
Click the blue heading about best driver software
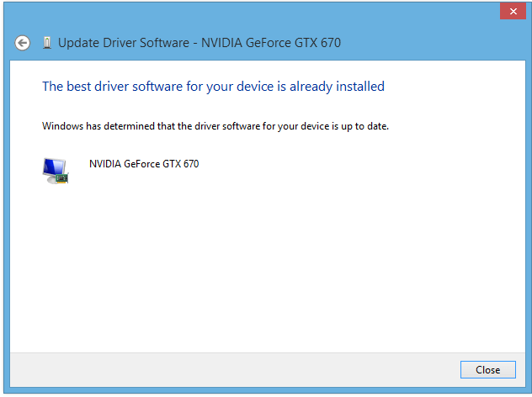coord(213,87)
